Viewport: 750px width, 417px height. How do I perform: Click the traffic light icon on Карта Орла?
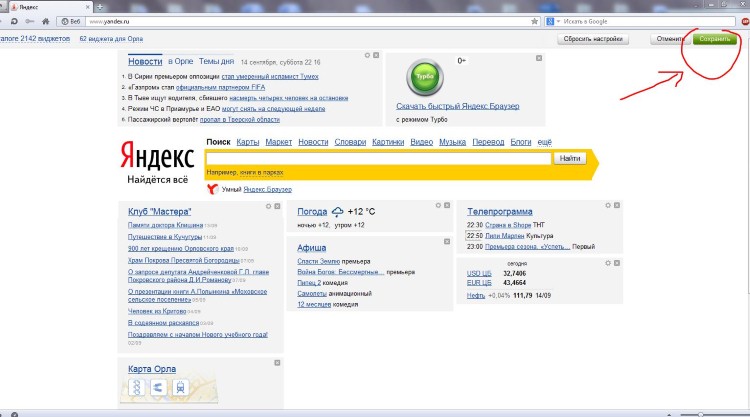[x=137, y=387]
